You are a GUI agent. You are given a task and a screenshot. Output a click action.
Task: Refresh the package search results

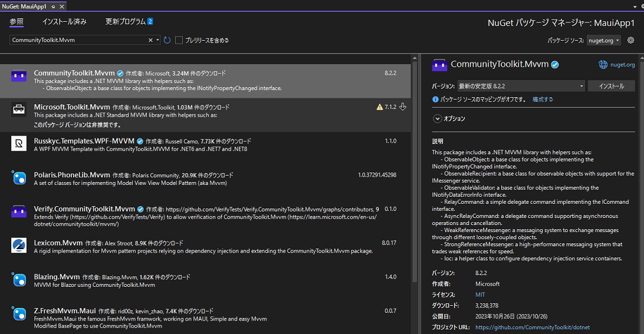click(x=167, y=40)
